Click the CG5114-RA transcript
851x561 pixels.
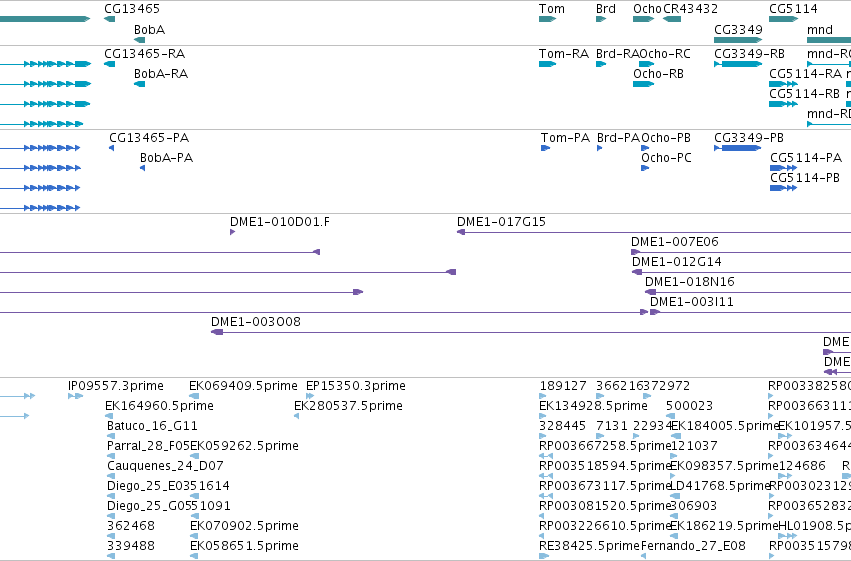[783, 84]
